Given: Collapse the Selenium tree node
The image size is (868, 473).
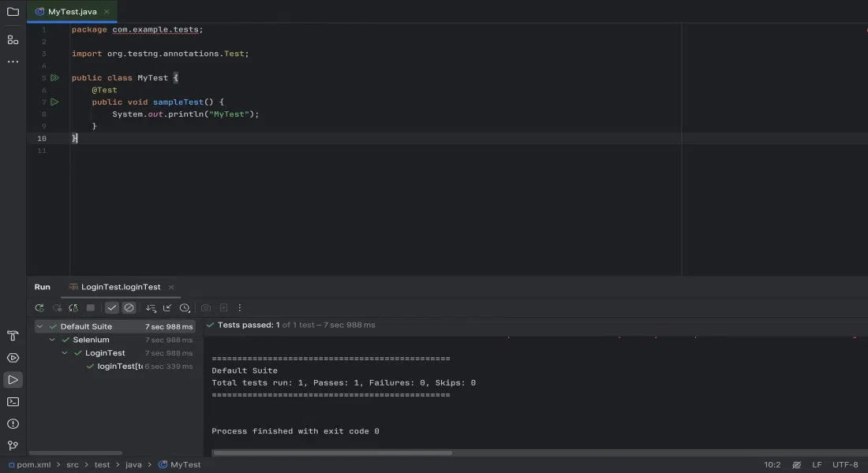Looking at the screenshot, I should click(x=53, y=340).
